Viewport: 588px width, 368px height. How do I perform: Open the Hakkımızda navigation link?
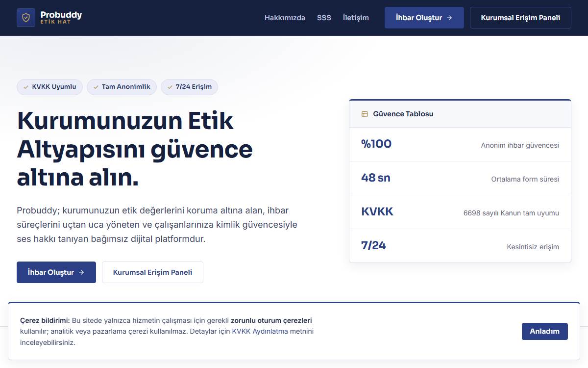[x=285, y=18]
